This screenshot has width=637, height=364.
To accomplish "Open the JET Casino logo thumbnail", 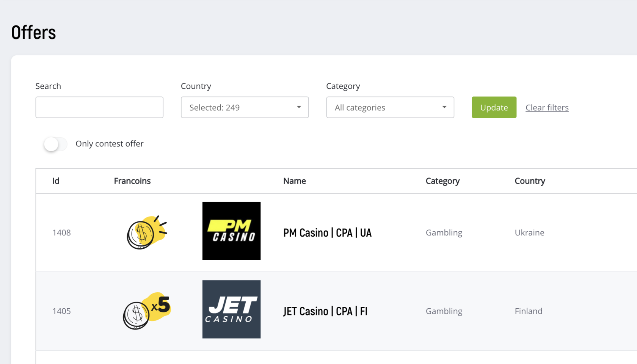I will [x=231, y=309].
